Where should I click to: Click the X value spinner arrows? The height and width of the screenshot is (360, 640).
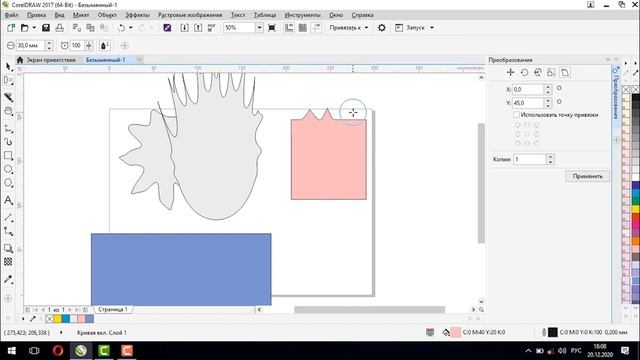click(x=548, y=89)
